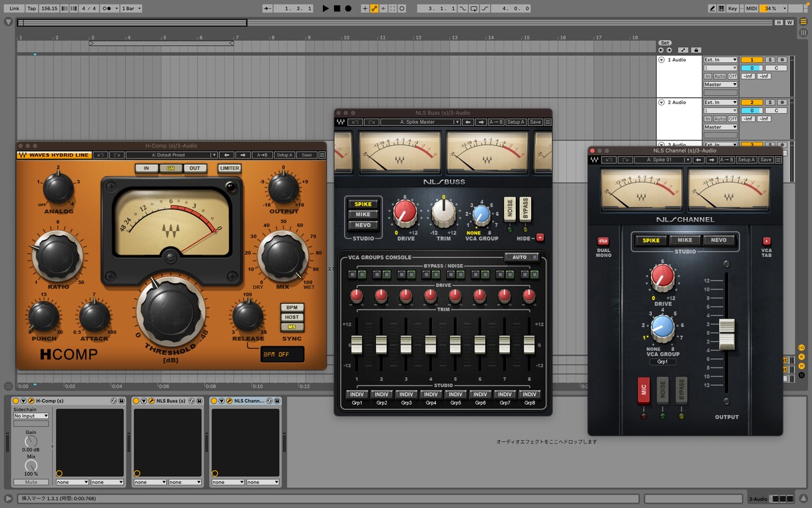812x508 pixels.
Task: Turn off the H-Comp device activator
Action: [x=16, y=401]
